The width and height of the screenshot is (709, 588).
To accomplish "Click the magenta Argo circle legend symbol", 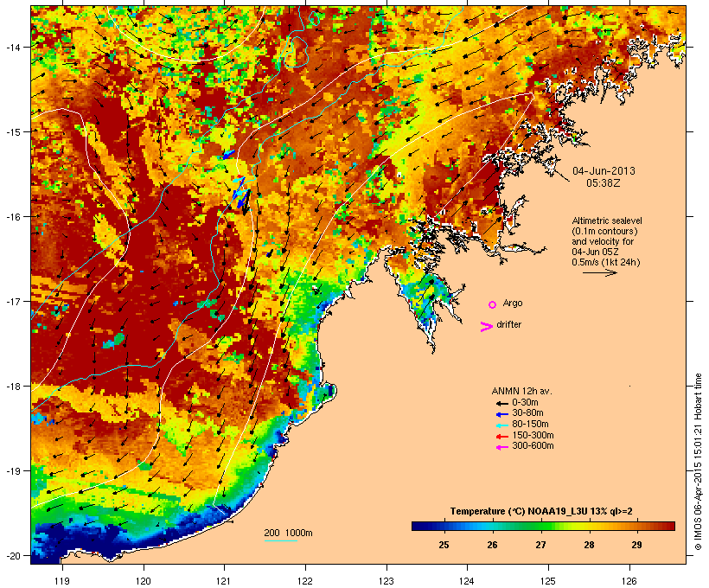I will click(493, 304).
